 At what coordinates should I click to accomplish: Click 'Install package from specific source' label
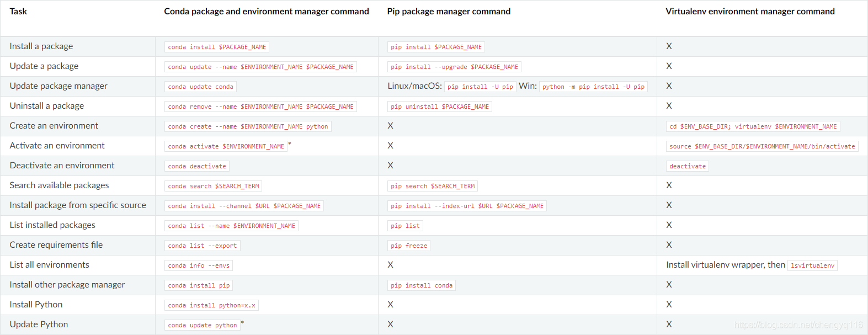78,205
